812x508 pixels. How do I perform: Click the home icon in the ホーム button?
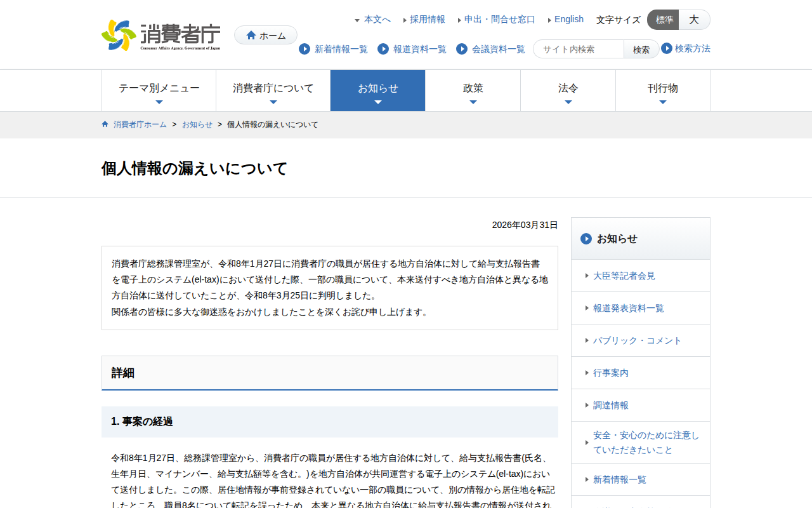(251, 35)
